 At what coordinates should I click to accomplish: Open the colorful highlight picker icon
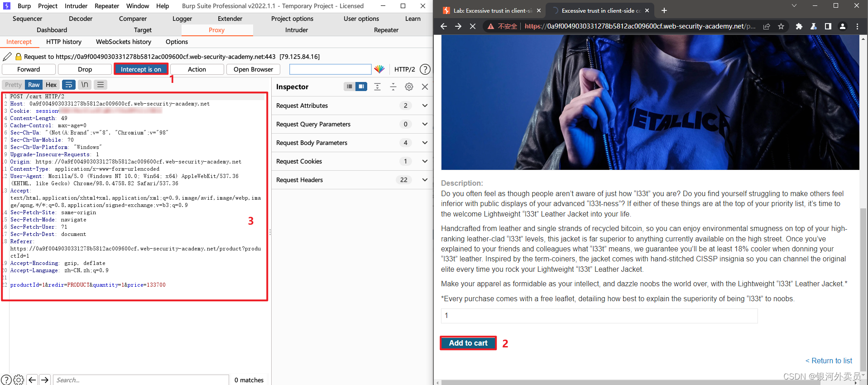point(379,69)
